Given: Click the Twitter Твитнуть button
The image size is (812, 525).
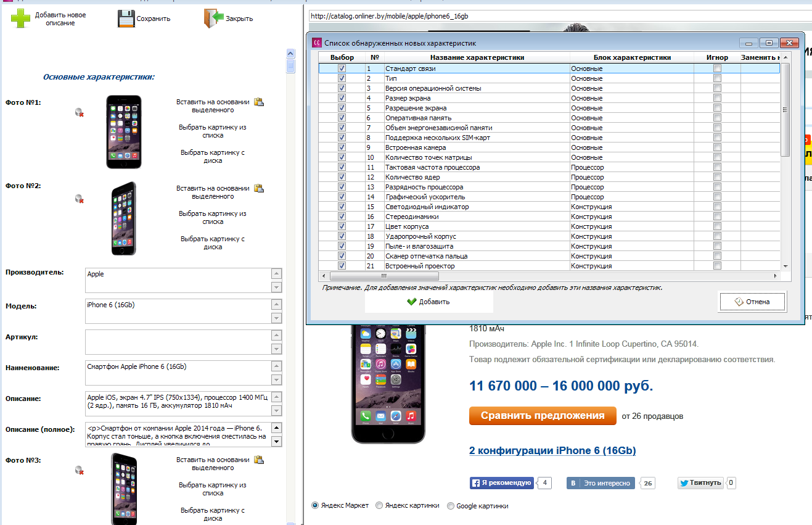Looking at the screenshot, I should [x=700, y=483].
